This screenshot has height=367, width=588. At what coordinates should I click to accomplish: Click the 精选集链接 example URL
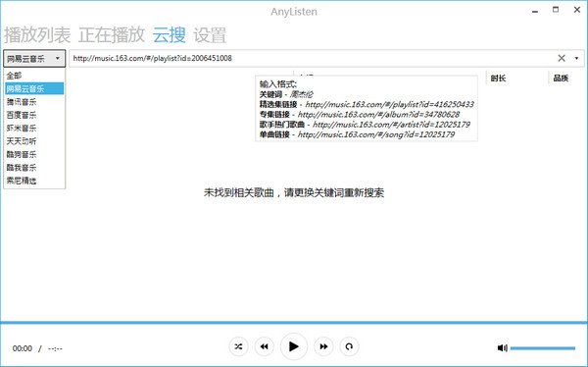(389, 104)
